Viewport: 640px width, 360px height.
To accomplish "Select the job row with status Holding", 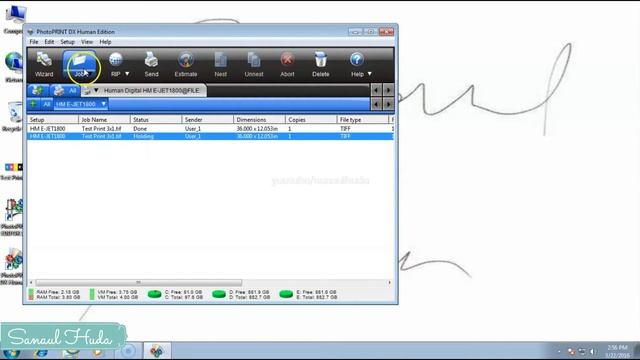I will [x=211, y=136].
